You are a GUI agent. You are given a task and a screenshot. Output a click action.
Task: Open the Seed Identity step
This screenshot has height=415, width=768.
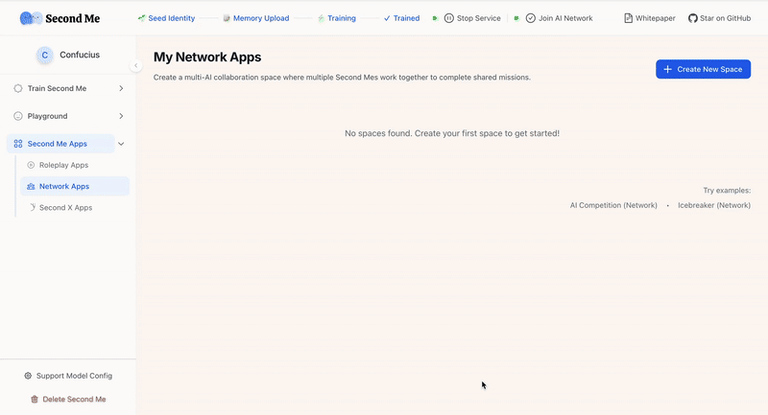pos(167,18)
